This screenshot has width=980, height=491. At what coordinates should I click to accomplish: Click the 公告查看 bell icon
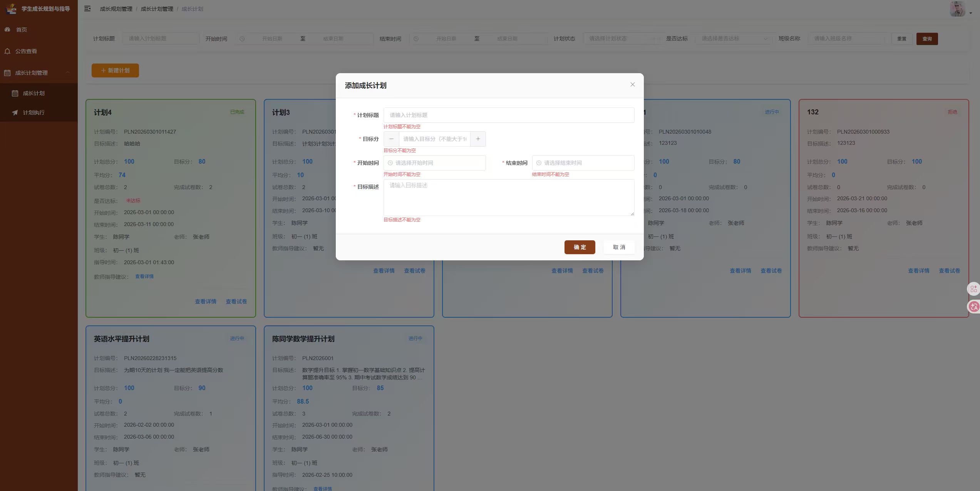pos(7,51)
